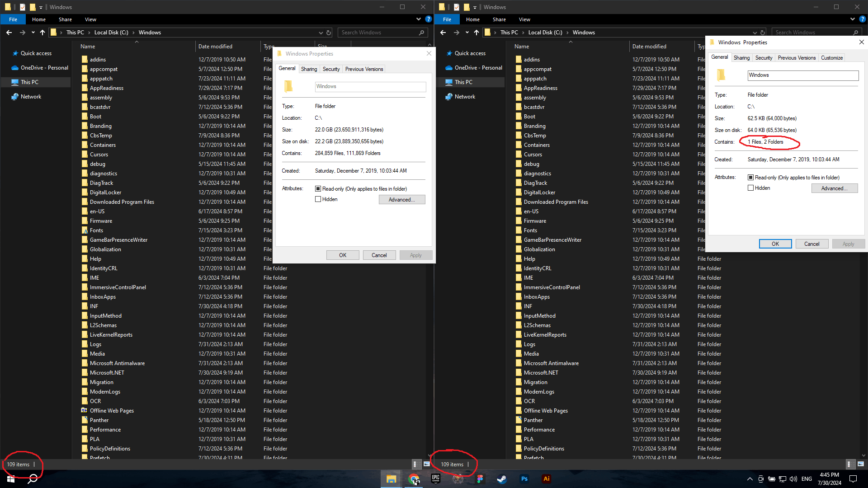
Task: Click the Epic Games taskbar icon
Action: coord(435,479)
